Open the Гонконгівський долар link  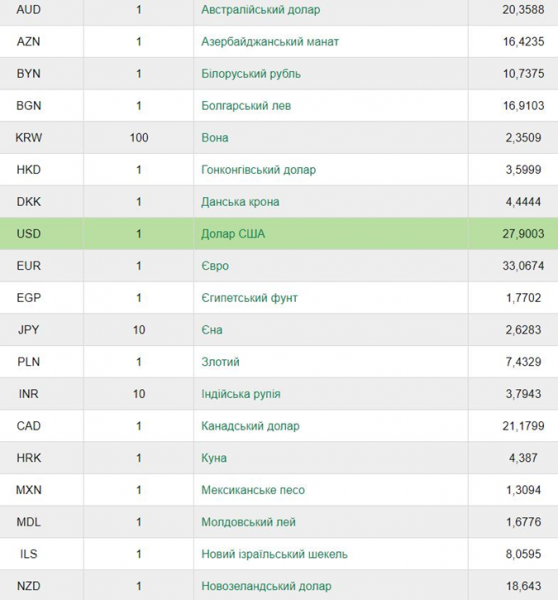pyautogui.click(x=259, y=170)
